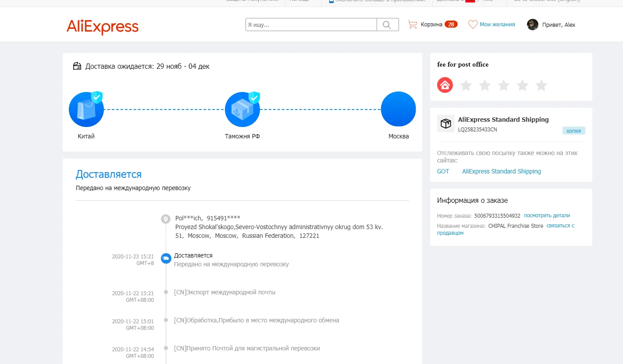Click the Москва stage label
The width and height of the screenshot is (623, 364).
pos(399,136)
